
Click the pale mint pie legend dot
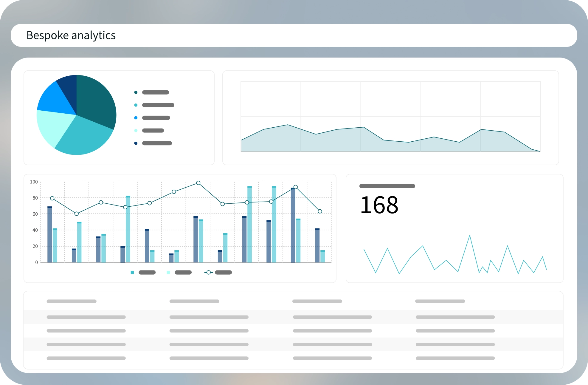(136, 130)
